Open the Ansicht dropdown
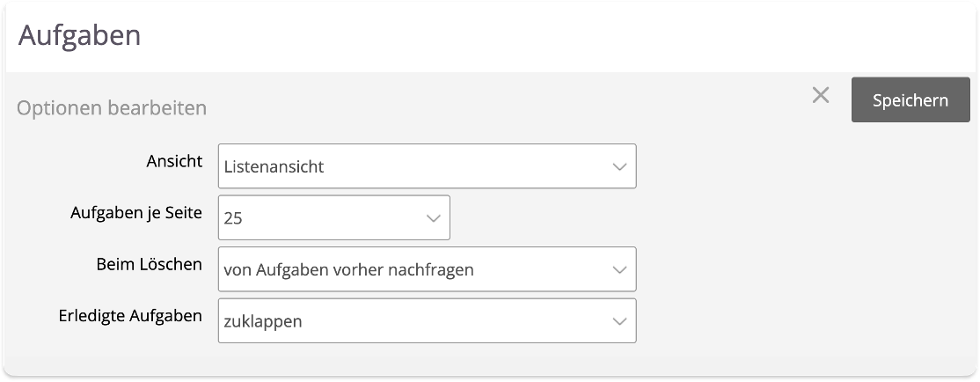This screenshot has height=382, width=980. [427, 166]
